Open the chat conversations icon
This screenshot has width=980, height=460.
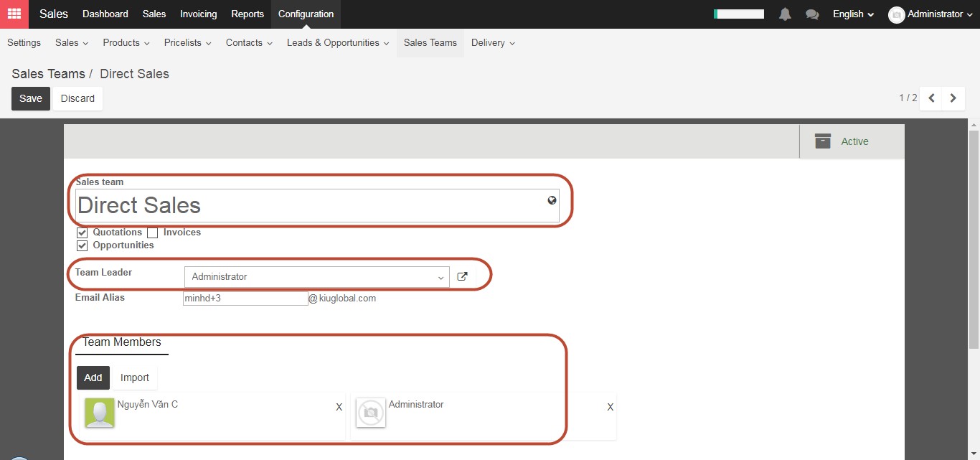tap(812, 14)
